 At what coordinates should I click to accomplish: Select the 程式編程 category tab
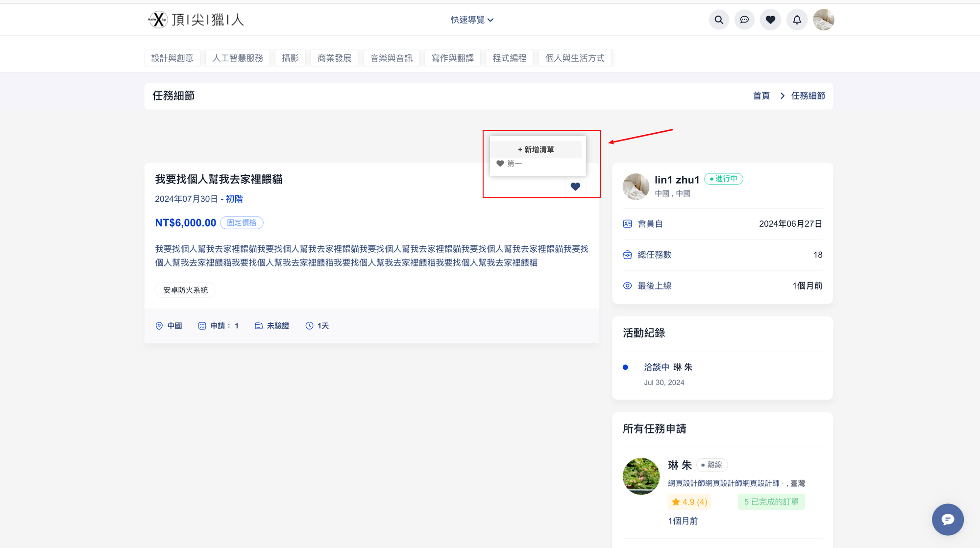coord(509,58)
